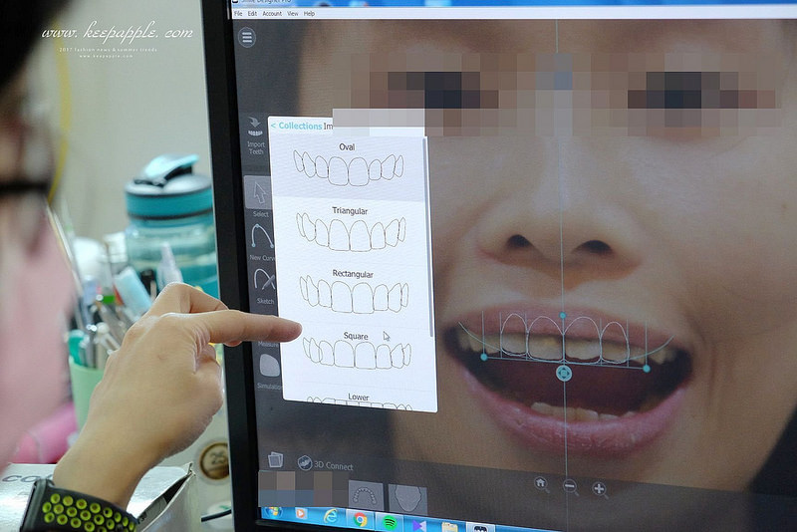
Task: Open the Simulation tool
Action: 269,372
